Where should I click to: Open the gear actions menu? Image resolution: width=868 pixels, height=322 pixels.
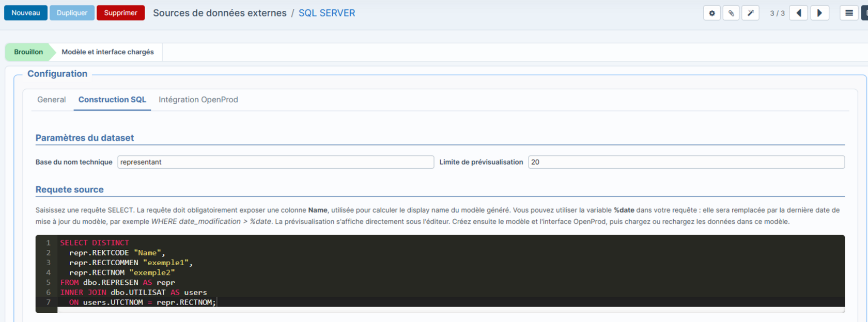712,13
